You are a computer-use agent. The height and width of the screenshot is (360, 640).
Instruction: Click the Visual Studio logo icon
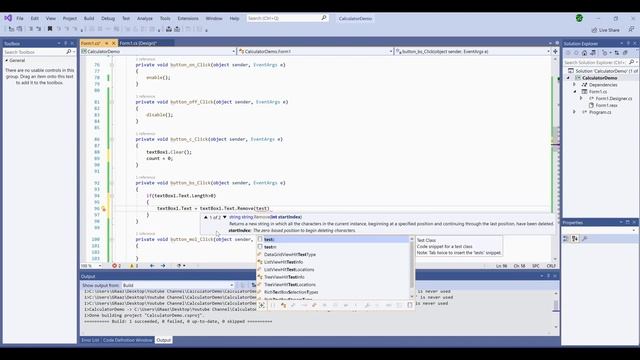[x=8, y=18]
